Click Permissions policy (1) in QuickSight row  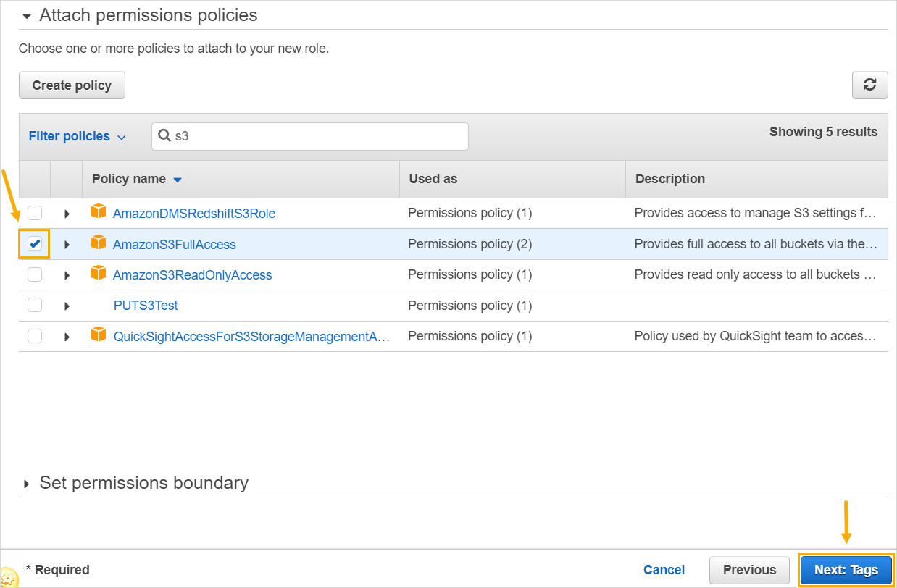click(x=470, y=336)
